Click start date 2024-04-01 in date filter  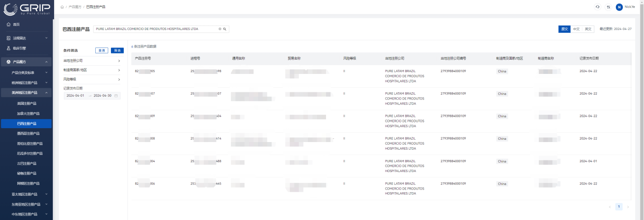75,95
